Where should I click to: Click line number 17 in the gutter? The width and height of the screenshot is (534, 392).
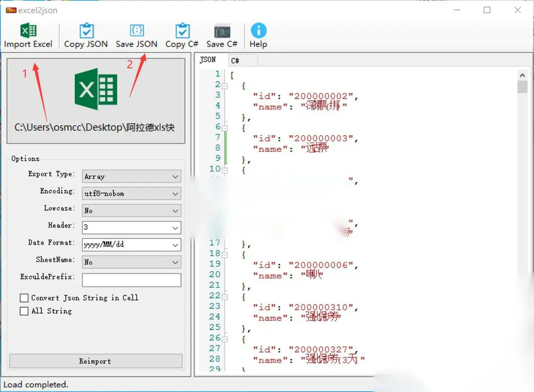tap(215, 243)
